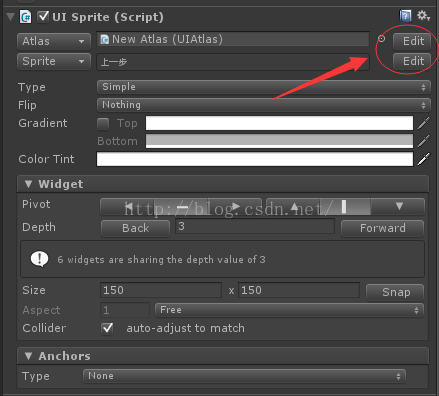Click the Snap size button
439x396 pixels.
(x=395, y=292)
